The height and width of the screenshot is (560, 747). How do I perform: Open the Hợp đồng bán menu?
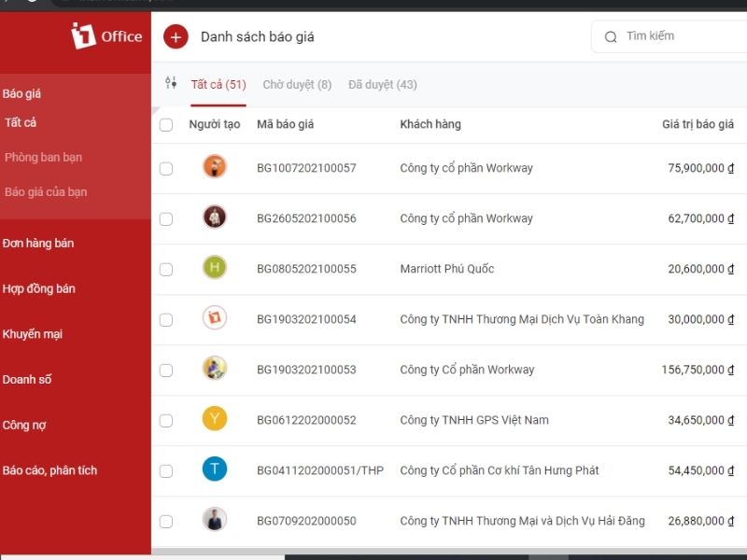pos(38,288)
